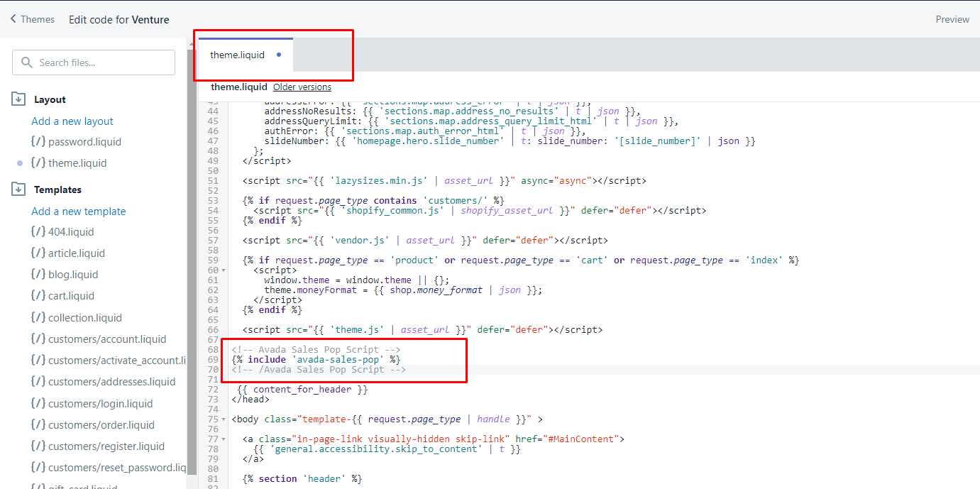This screenshot has height=489, width=980.
Task: Click code file icon beside cart.liquid
Action: (x=38, y=296)
